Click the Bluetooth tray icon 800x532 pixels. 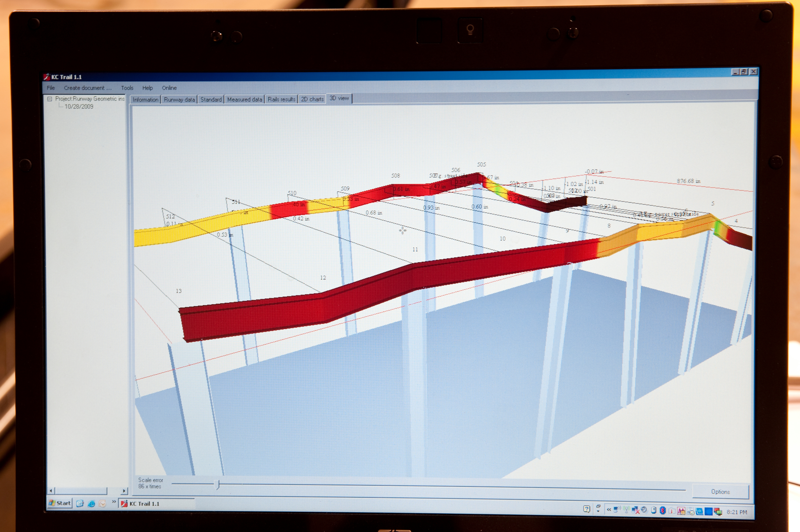[663, 510]
